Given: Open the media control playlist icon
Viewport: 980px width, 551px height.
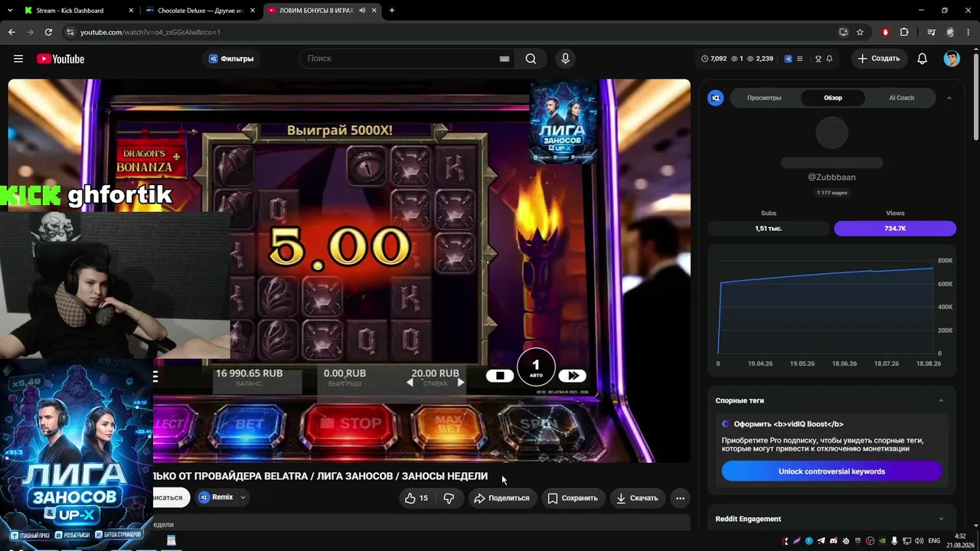Looking at the screenshot, I should point(931,32).
